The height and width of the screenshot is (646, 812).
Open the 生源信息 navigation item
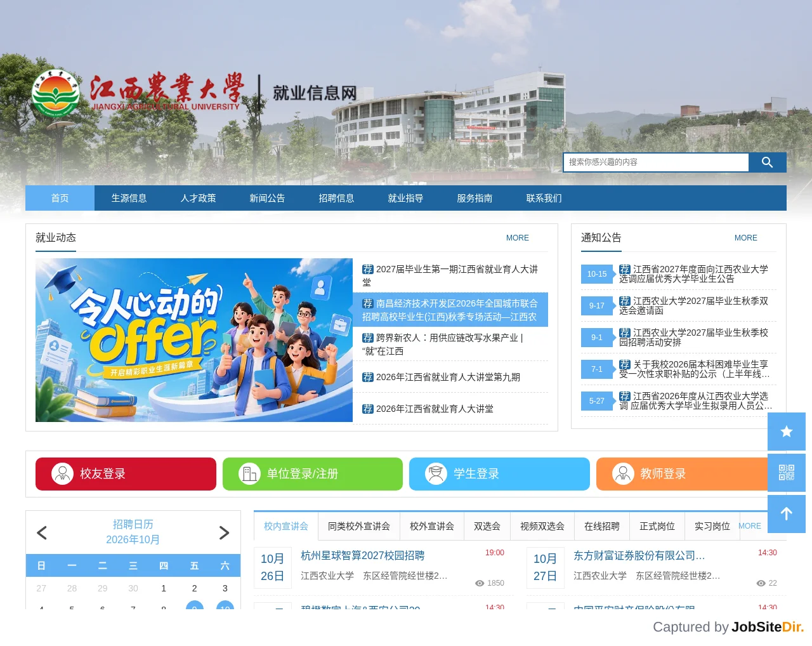coord(129,198)
